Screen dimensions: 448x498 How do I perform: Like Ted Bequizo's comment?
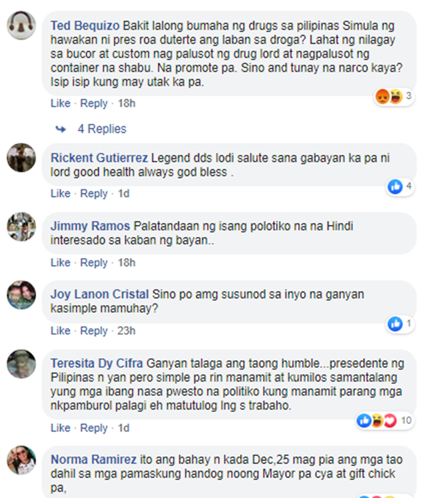60,103
